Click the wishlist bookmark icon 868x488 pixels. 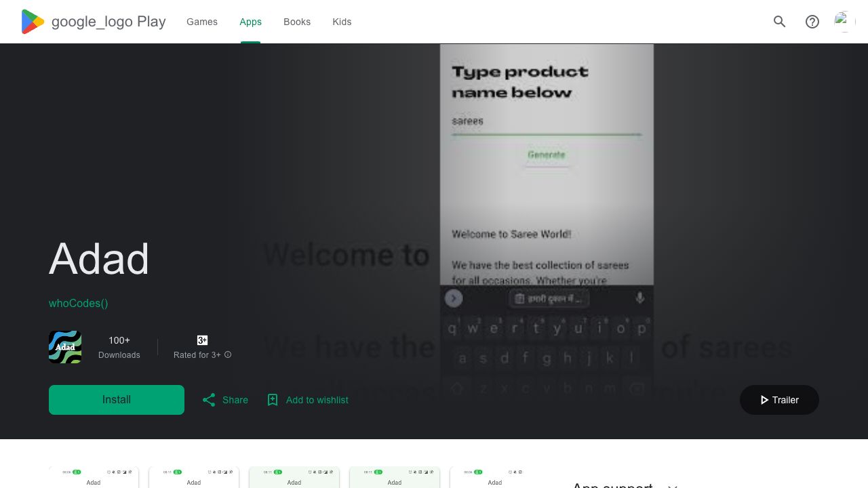click(273, 400)
